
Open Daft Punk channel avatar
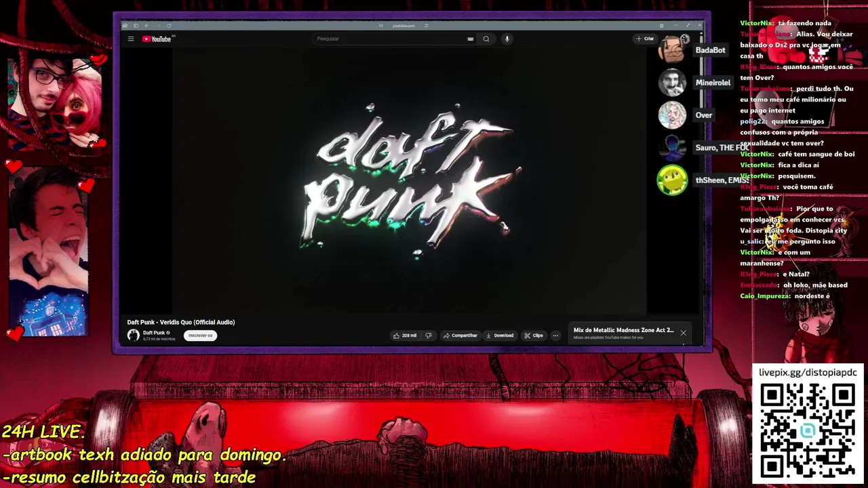coord(134,335)
